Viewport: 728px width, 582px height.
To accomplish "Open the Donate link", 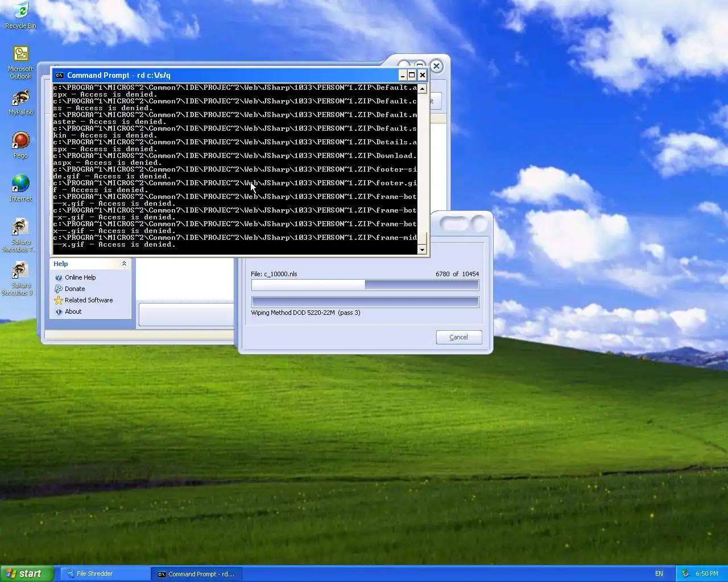I will [x=75, y=289].
